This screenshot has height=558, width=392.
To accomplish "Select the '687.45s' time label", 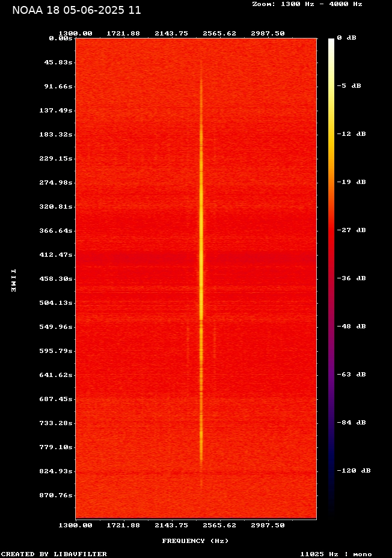I will pos(56,399).
